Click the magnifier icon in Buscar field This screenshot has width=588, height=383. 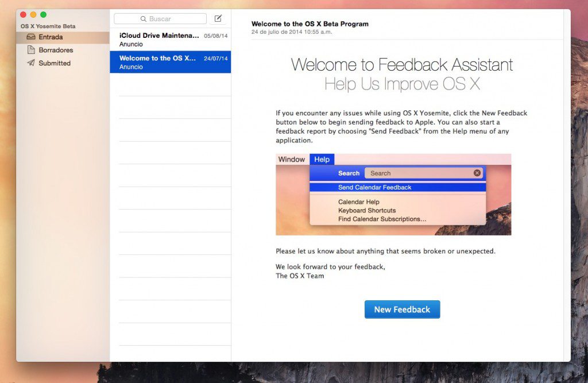(143, 19)
